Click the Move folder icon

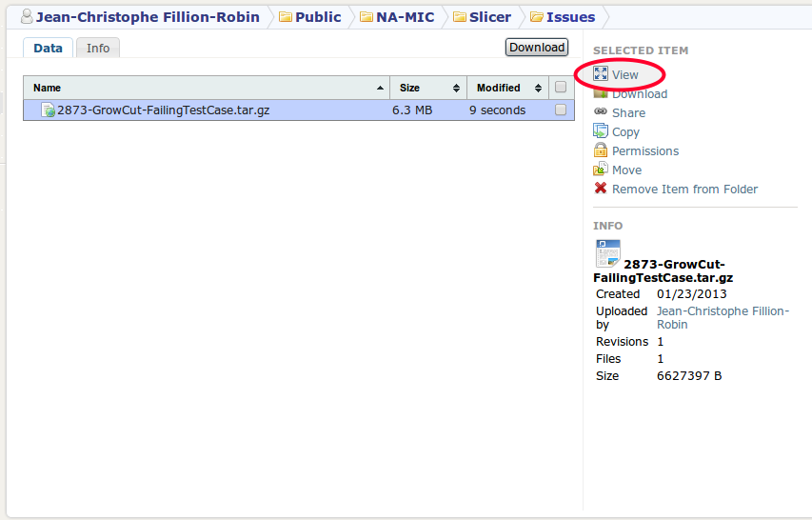point(601,170)
